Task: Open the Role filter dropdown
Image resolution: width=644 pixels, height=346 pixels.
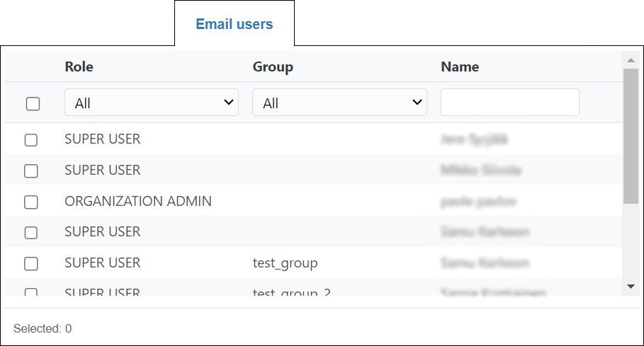Action: (x=152, y=103)
